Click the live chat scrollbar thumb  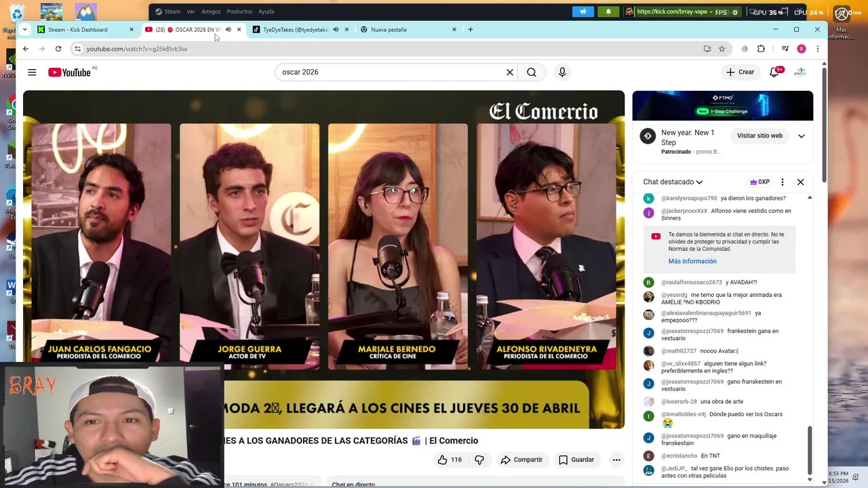coord(810,450)
